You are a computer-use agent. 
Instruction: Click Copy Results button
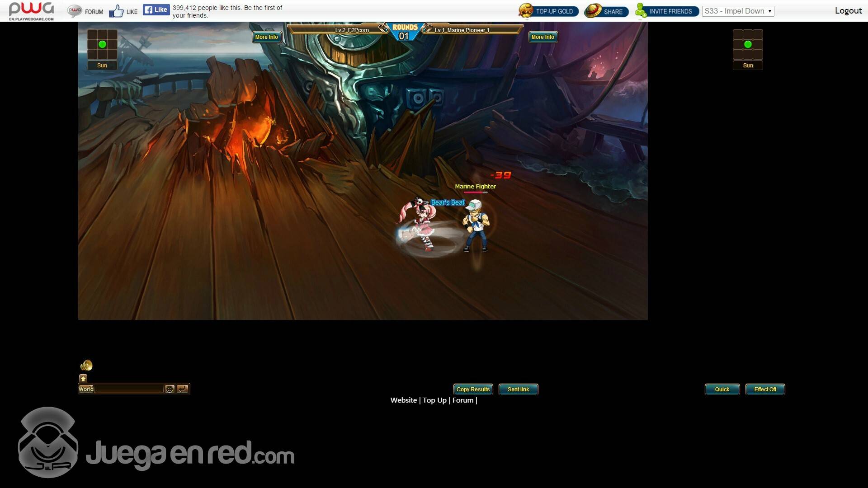pyautogui.click(x=473, y=389)
